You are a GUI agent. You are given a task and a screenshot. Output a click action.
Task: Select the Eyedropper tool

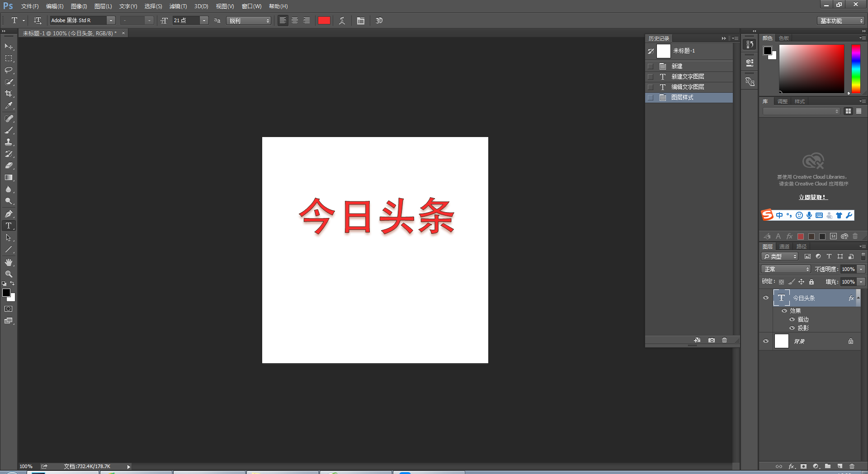coord(9,105)
